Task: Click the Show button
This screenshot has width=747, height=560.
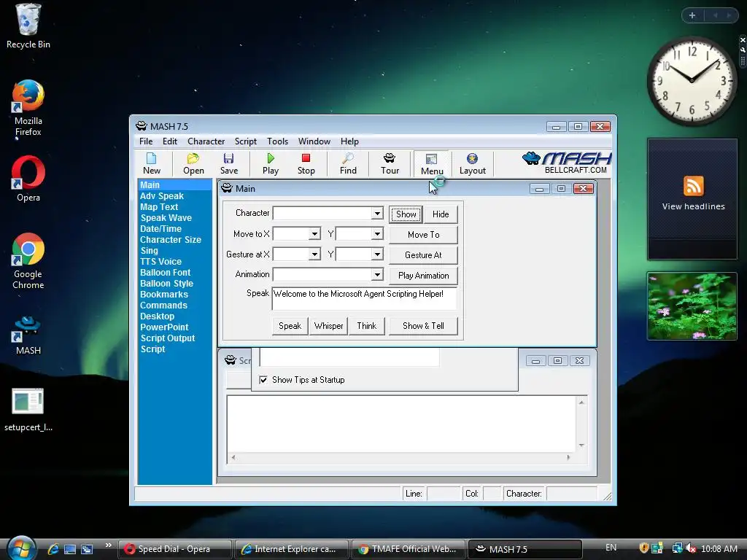Action: pyautogui.click(x=406, y=214)
